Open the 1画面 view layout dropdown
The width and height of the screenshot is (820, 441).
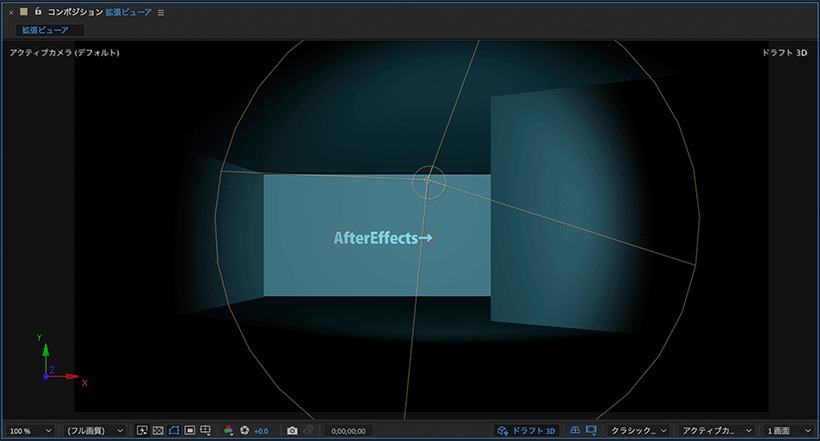[x=789, y=431]
